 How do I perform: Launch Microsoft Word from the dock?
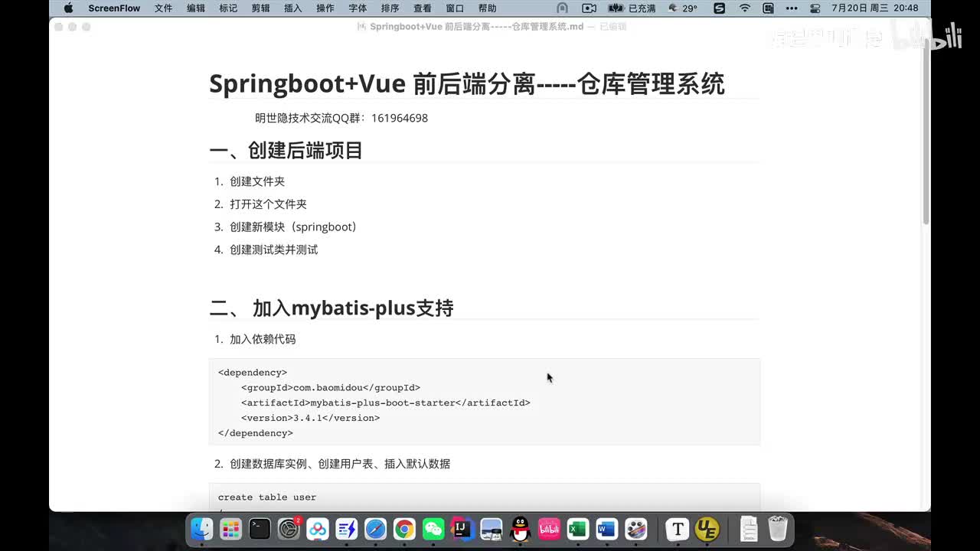click(607, 529)
